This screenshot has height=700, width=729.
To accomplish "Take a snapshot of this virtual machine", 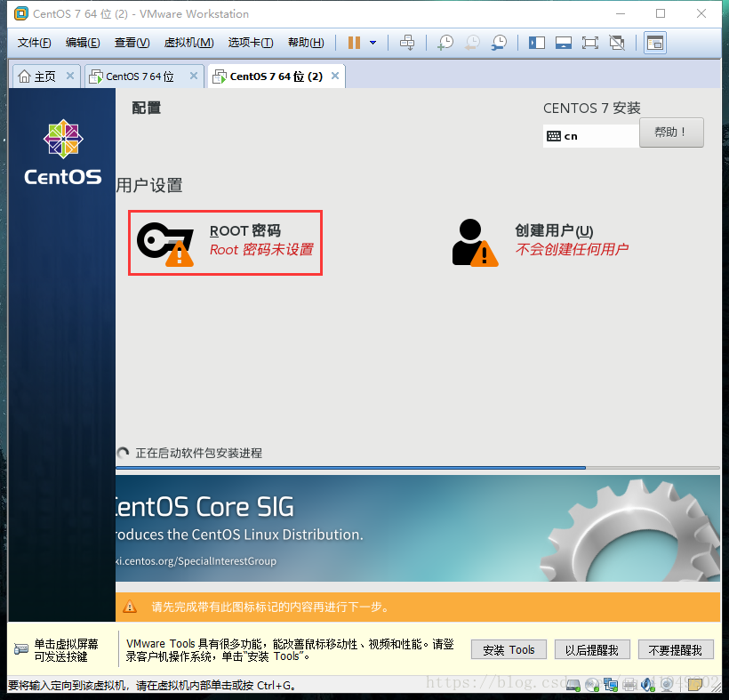I will point(445,43).
